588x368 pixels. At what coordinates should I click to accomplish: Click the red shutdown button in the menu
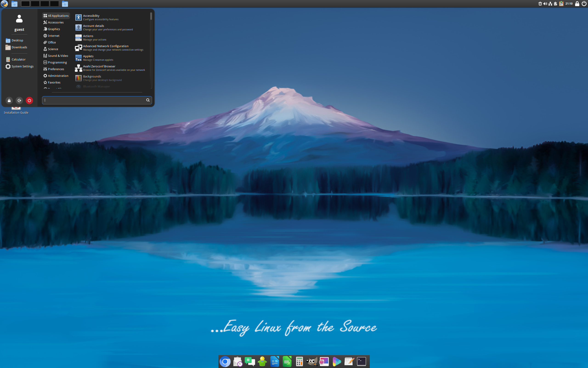point(29,101)
